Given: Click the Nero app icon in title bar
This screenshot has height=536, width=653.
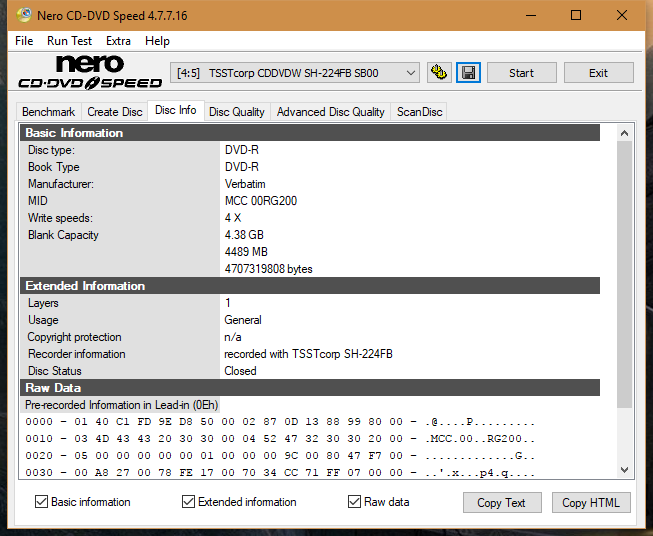Looking at the screenshot, I should pyautogui.click(x=24, y=15).
